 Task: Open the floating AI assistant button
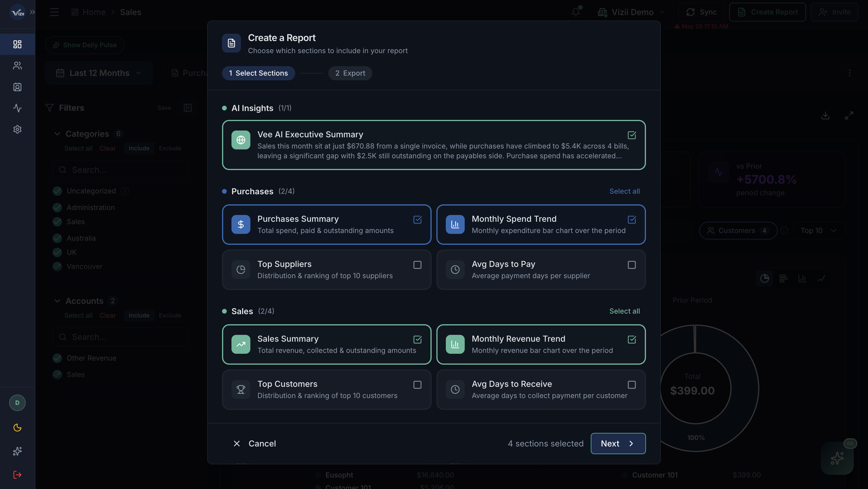pyautogui.click(x=837, y=458)
